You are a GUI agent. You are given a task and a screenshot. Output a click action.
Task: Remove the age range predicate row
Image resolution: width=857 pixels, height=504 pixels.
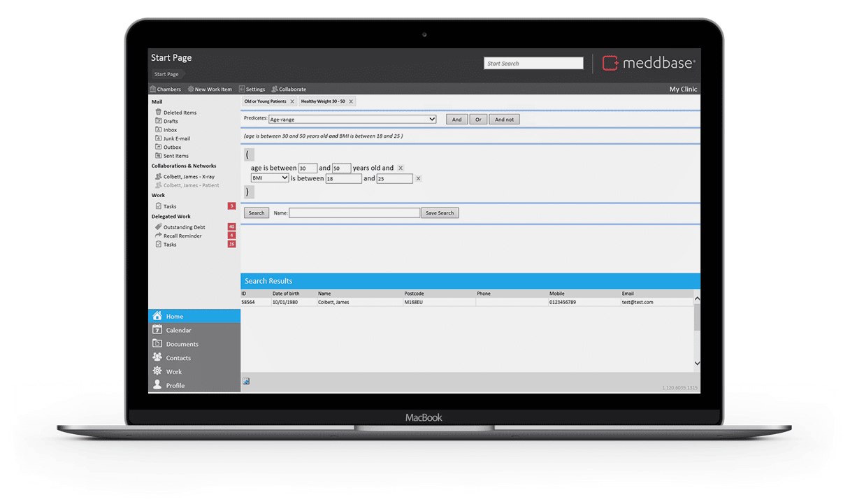tap(401, 168)
